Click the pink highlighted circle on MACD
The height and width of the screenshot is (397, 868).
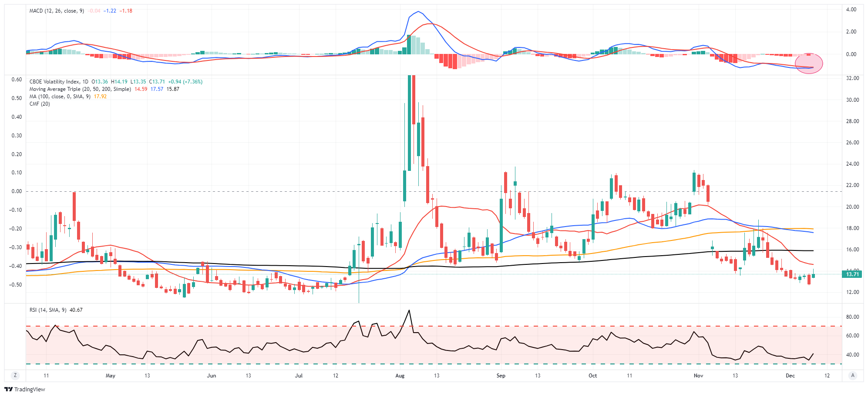[809, 63]
